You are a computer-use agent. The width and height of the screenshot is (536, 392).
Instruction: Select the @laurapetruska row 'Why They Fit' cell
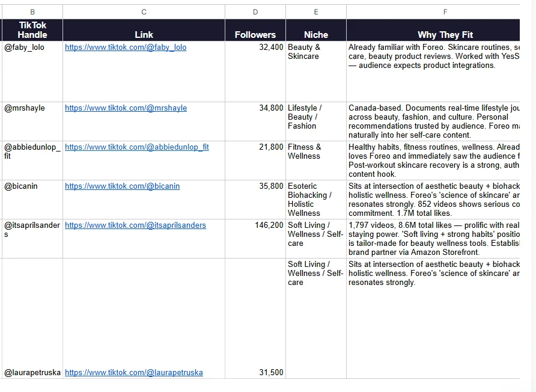pyautogui.click(x=433, y=319)
